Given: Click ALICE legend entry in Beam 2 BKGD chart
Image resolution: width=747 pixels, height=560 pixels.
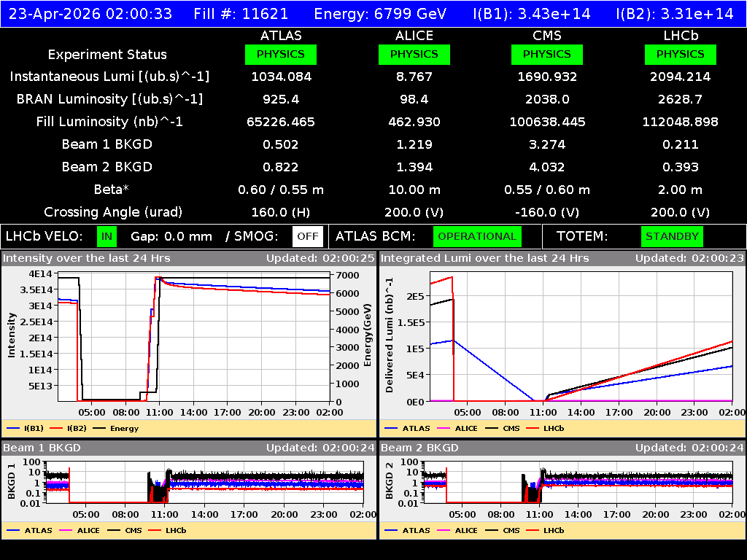Looking at the screenshot, I should point(457,531).
